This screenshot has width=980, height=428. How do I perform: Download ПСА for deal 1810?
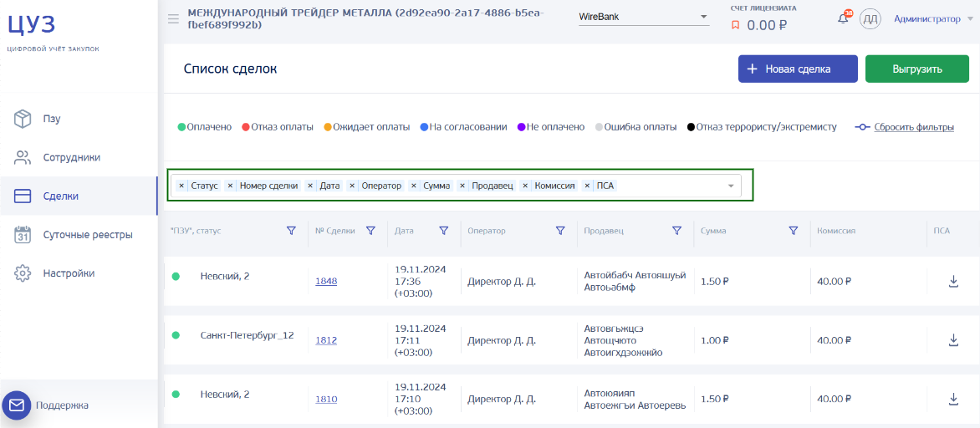[x=954, y=399]
